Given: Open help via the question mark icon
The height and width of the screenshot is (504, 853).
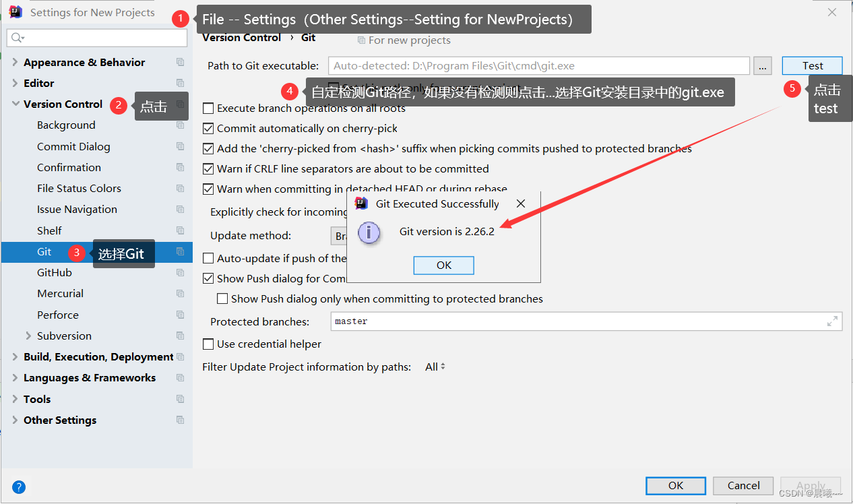Looking at the screenshot, I should 19,486.
